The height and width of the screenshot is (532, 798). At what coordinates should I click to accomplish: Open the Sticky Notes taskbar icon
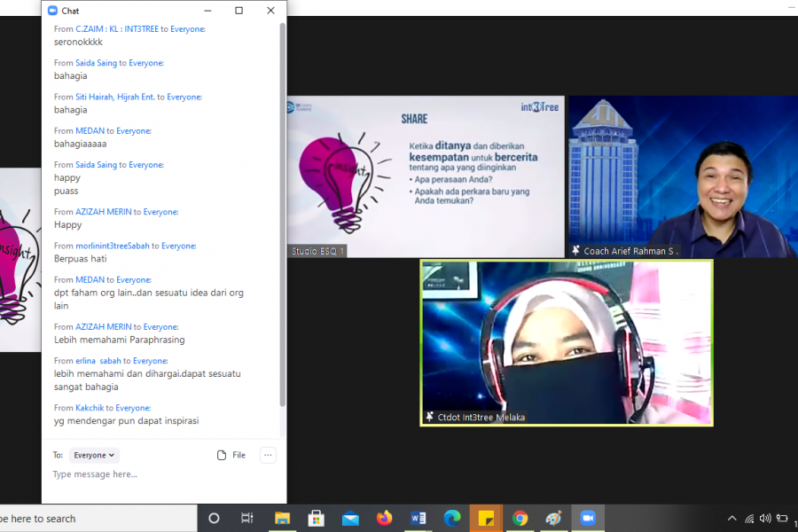(486, 519)
